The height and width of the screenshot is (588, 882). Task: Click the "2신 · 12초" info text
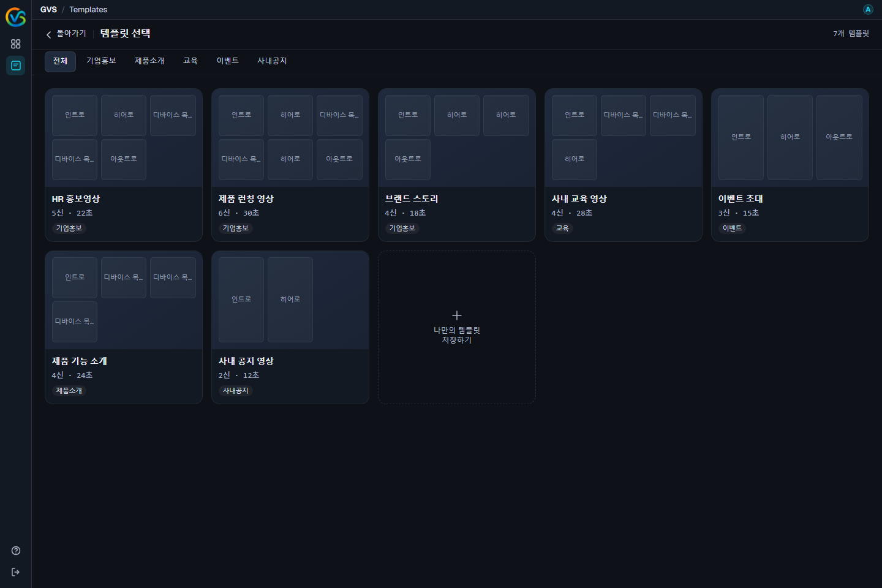(x=239, y=375)
